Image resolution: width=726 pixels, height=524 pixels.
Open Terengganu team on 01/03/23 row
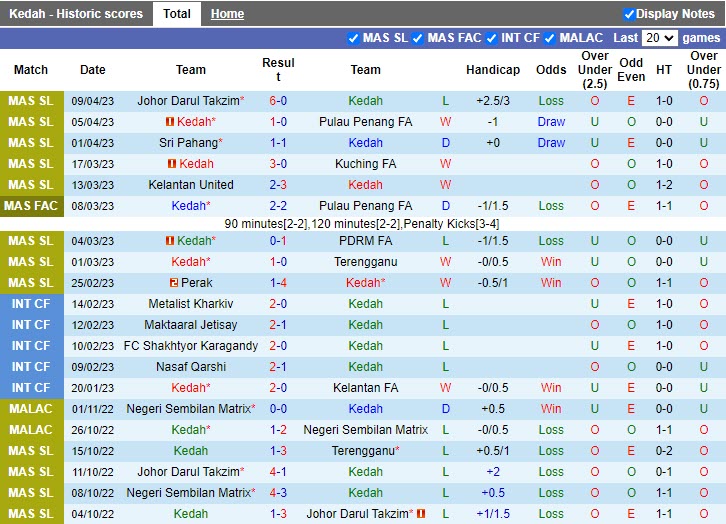coord(365,262)
